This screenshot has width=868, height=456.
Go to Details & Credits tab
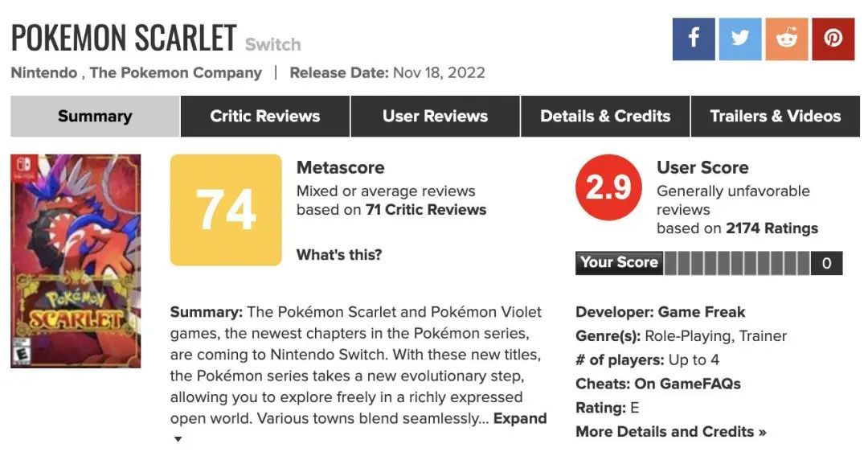click(605, 117)
